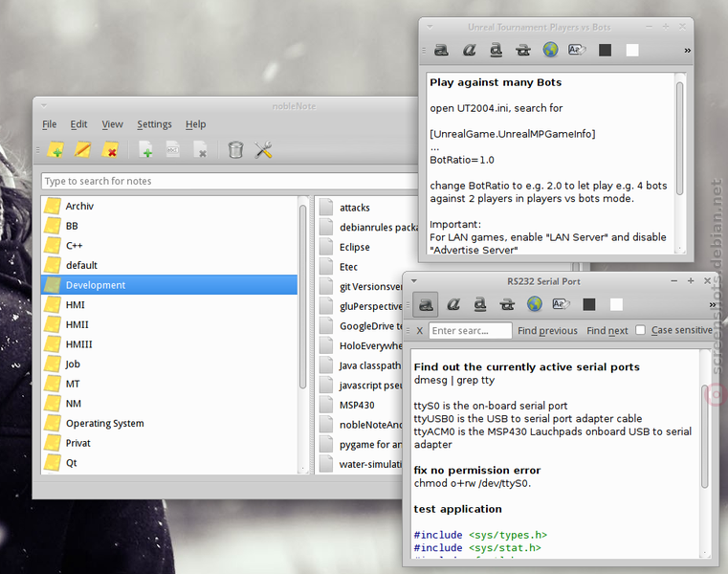Click the 'Type to search for notes' field

[230, 181]
